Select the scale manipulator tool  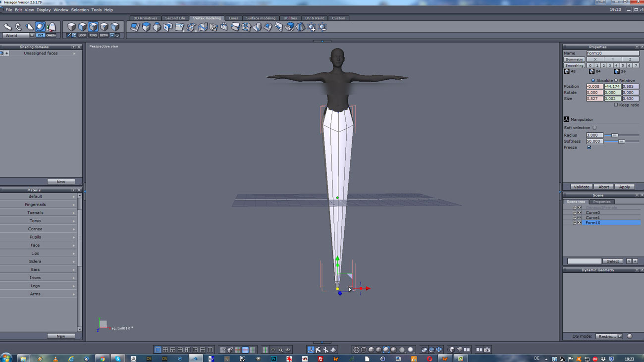point(29,27)
